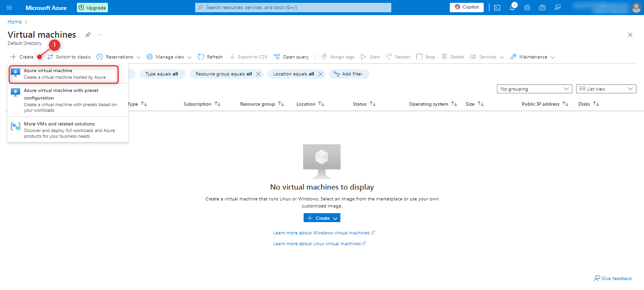Expand the Services dropdown

(487, 57)
